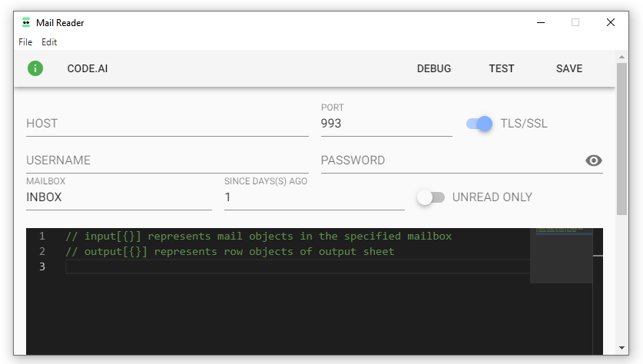This screenshot has height=364, width=643.
Task: Click the green info icon
Action: coord(35,68)
